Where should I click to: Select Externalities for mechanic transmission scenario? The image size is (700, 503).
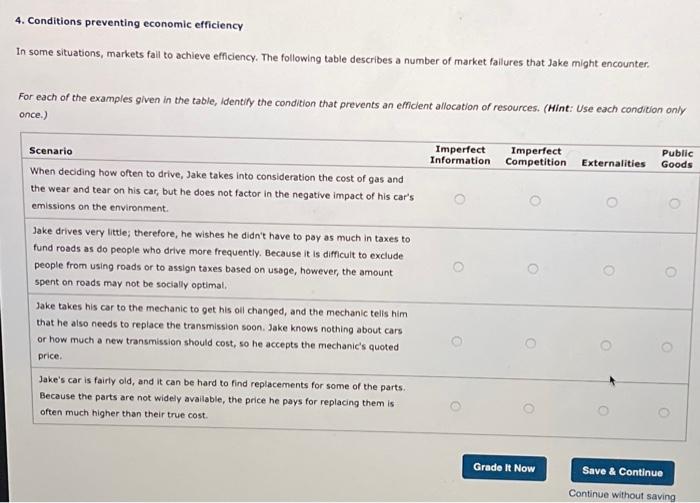[605, 345]
